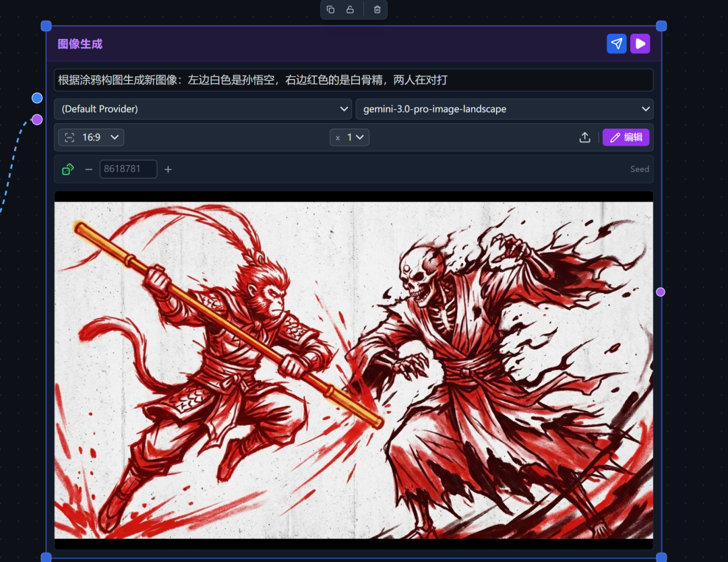The width and height of the screenshot is (728, 562).
Task: Click the blue input connector dot
Action: click(37, 98)
